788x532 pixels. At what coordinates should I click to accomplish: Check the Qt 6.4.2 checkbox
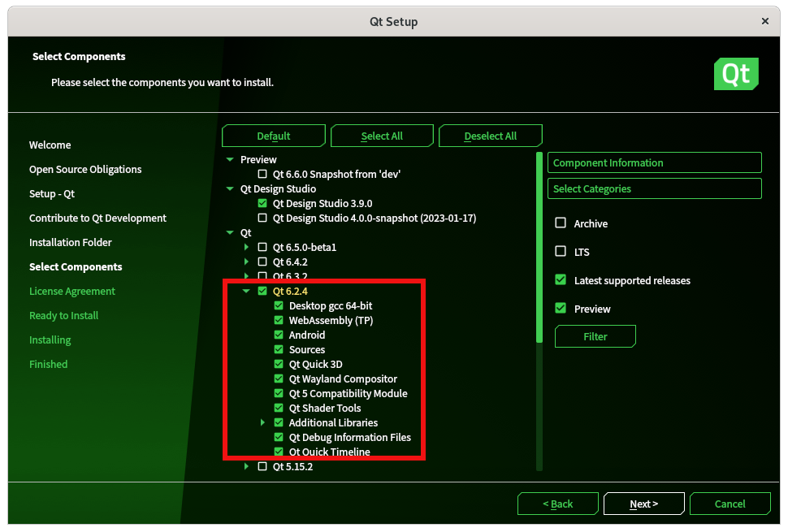[x=262, y=262]
